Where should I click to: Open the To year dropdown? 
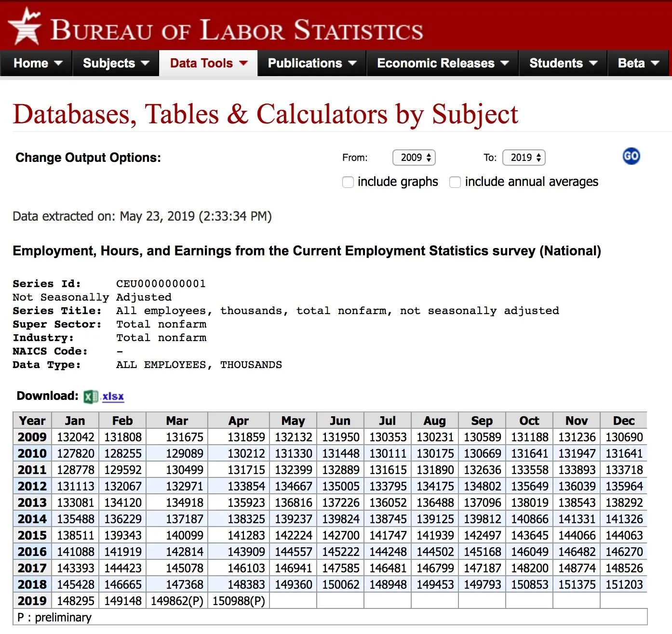coord(524,158)
